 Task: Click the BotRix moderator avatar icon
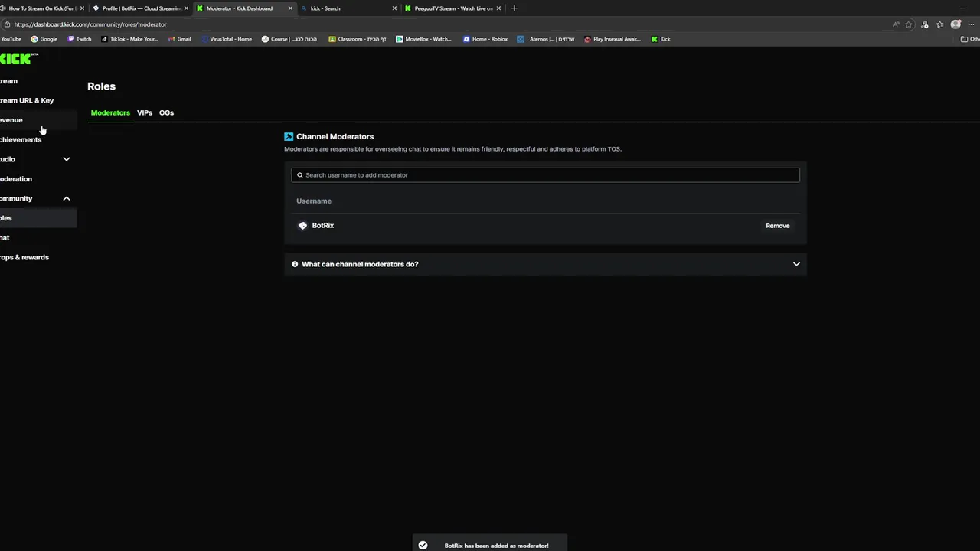pos(302,226)
